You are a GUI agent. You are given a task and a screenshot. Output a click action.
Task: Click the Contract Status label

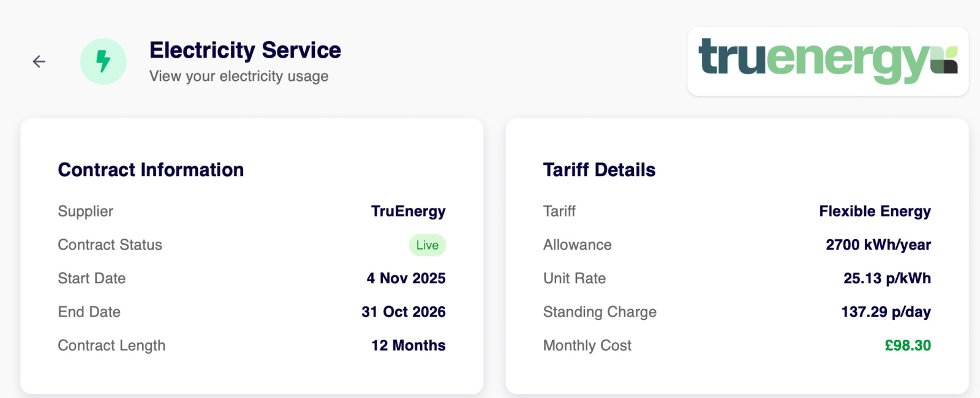pos(110,245)
